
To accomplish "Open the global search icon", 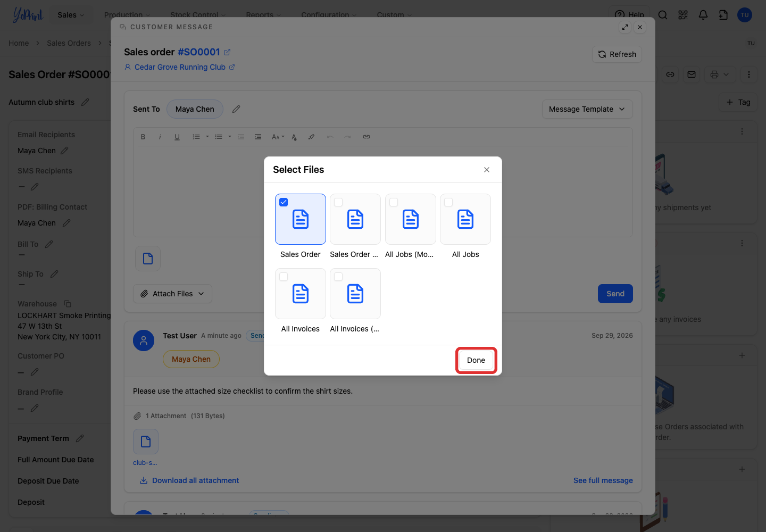I will click(x=663, y=15).
